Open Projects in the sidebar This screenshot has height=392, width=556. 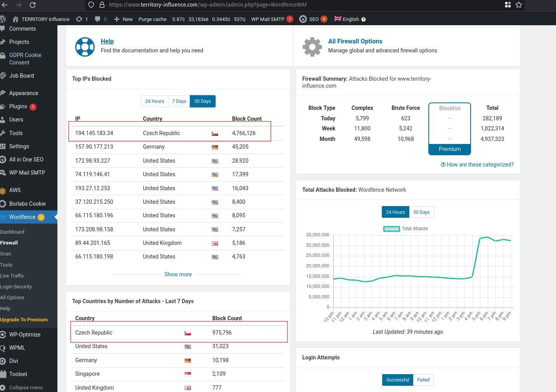19,42
